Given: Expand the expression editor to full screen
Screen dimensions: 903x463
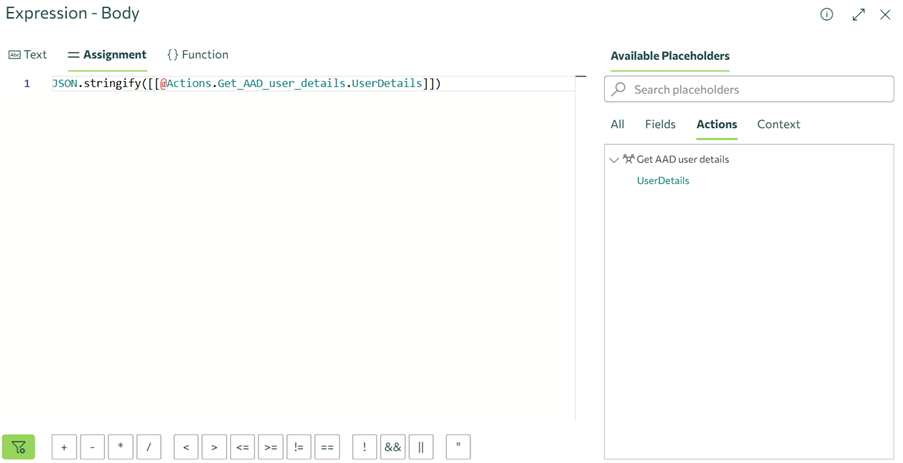Looking at the screenshot, I should tap(858, 15).
